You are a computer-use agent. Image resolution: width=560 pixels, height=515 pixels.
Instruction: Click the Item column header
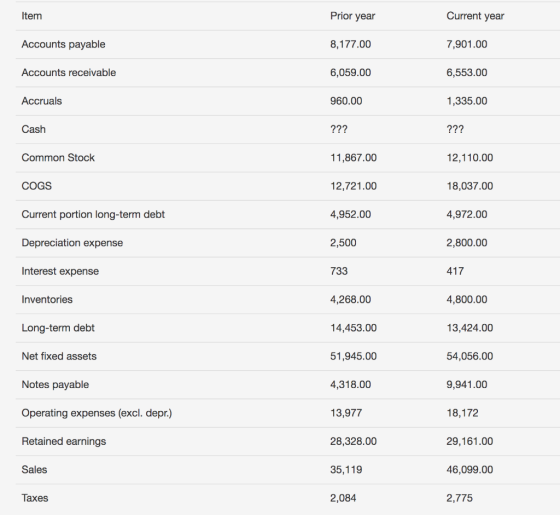(31, 16)
